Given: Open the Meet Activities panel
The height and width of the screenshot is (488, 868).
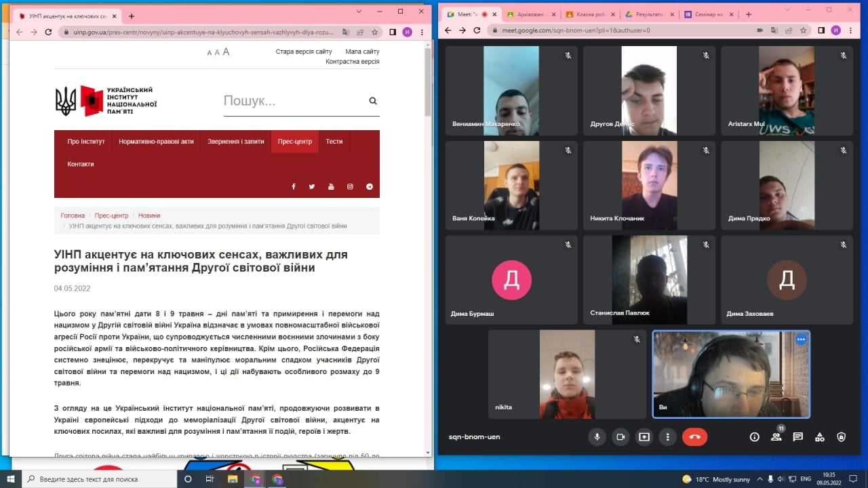Looking at the screenshot, I should click(820, 437).
